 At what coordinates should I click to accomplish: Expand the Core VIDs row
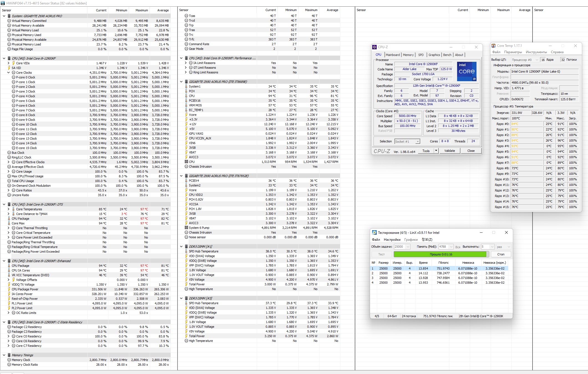click(x=9, y=63)
